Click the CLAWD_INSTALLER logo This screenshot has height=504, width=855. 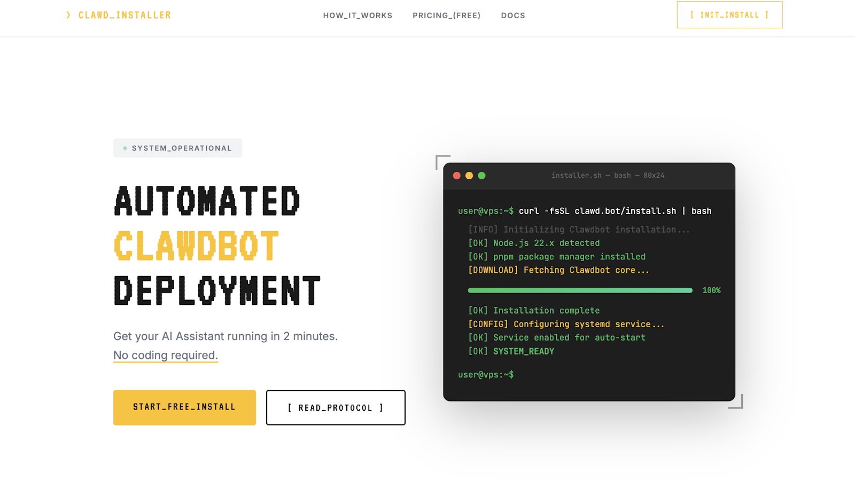119,15
